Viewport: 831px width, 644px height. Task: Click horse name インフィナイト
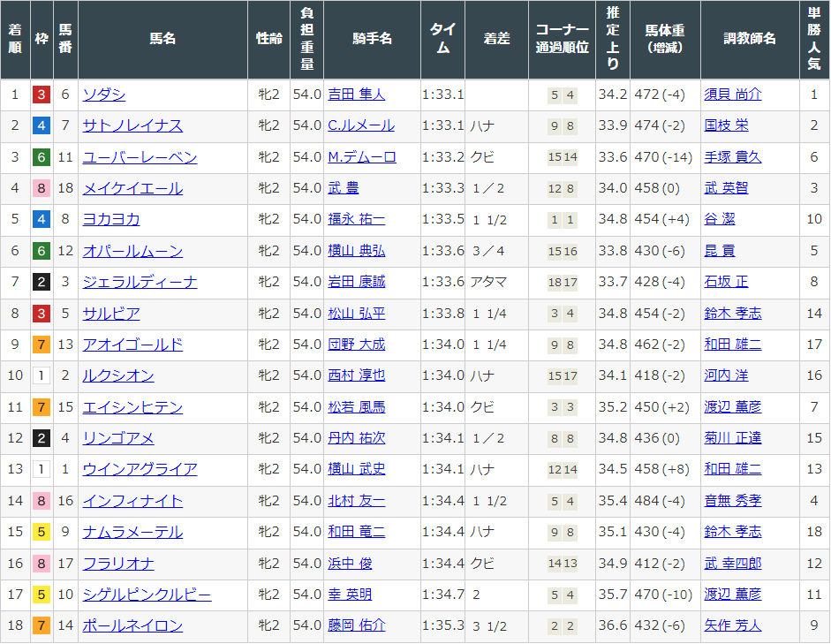[132, 502]
